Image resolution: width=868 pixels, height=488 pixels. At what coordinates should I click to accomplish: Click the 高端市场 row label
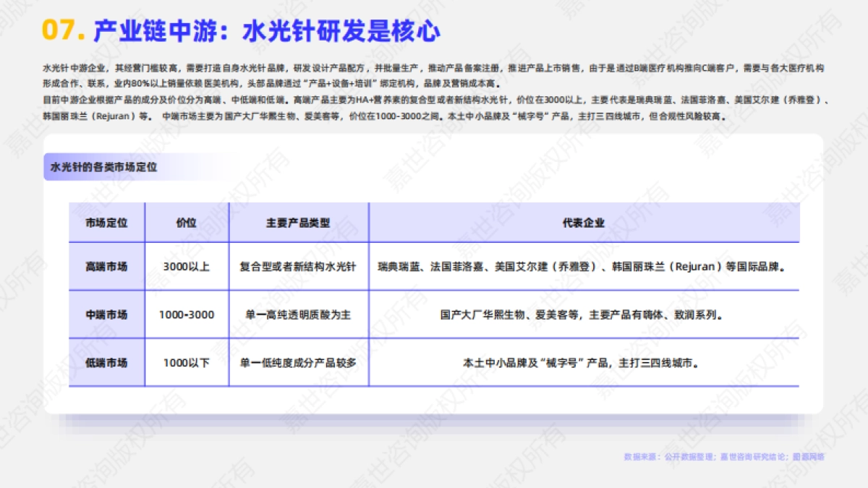coord(106,266)
